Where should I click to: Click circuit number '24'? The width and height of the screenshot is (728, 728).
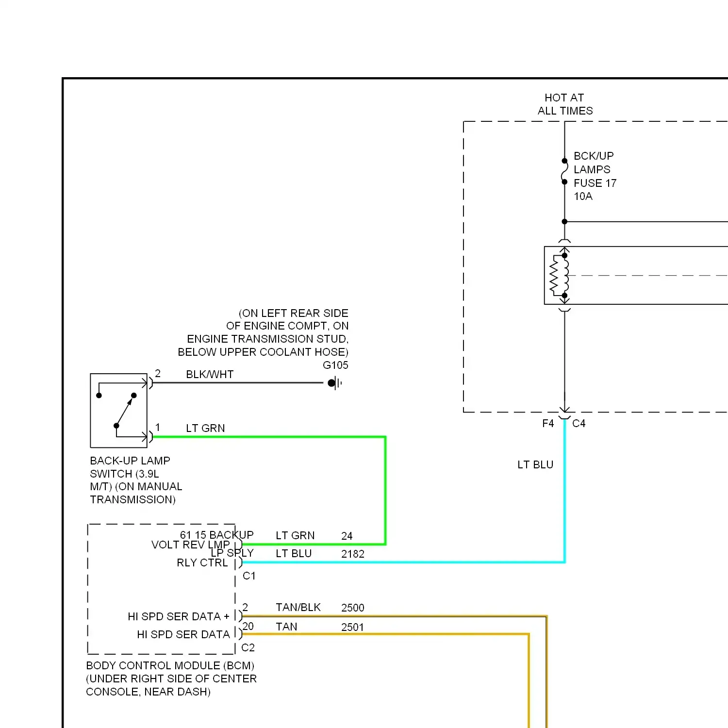coord(347,536)
